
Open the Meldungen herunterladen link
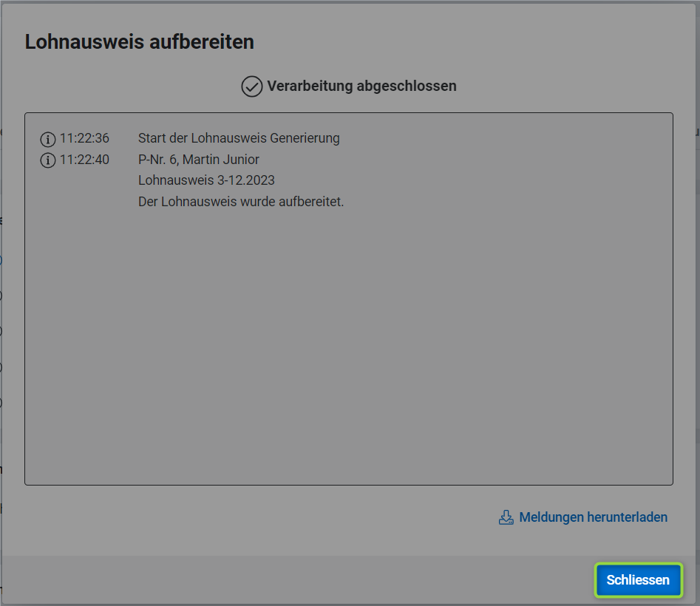pyautogui.click(x=593, y=517)
